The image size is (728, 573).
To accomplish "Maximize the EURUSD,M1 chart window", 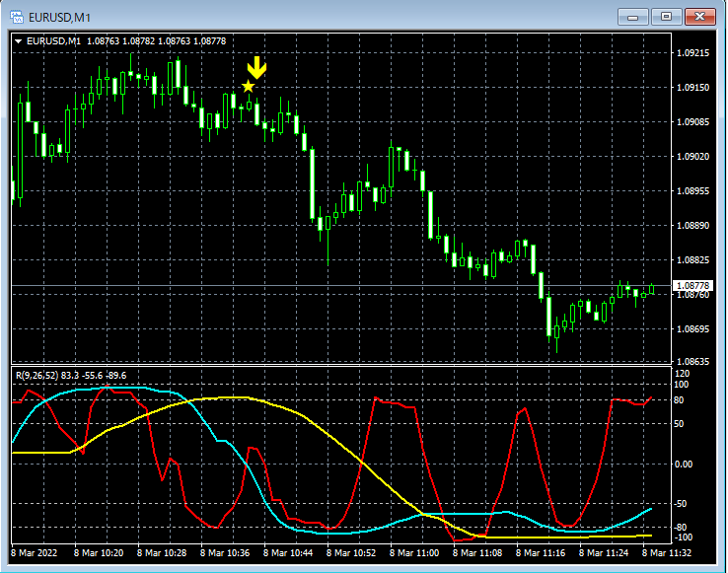I will pos(666,17).
